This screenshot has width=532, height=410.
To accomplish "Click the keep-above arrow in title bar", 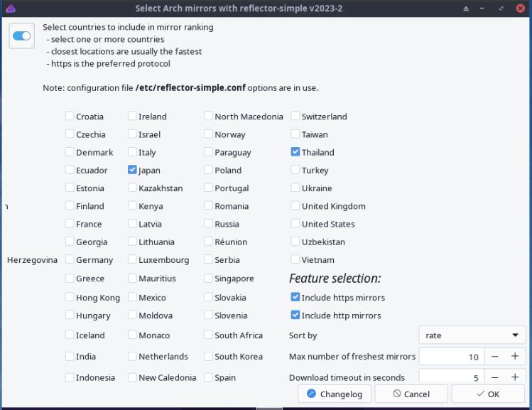I will tap(467, 9).
